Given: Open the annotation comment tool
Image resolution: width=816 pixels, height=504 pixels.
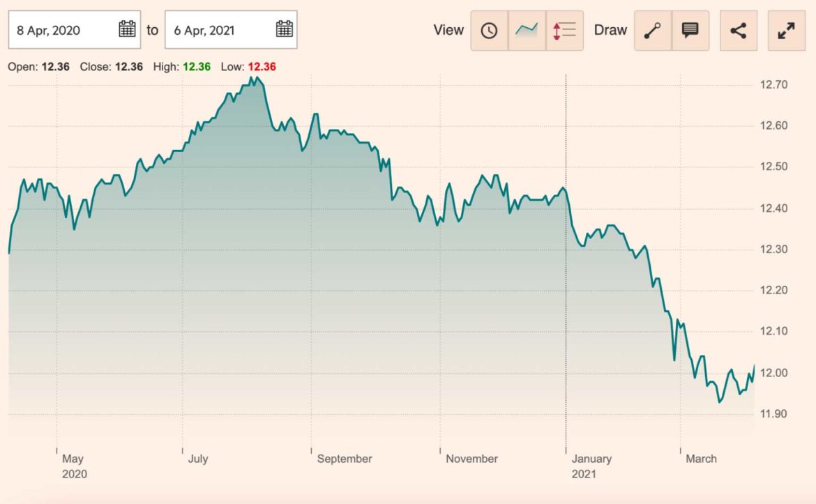Looking at the screenshot, I should [x=690, y=30].
